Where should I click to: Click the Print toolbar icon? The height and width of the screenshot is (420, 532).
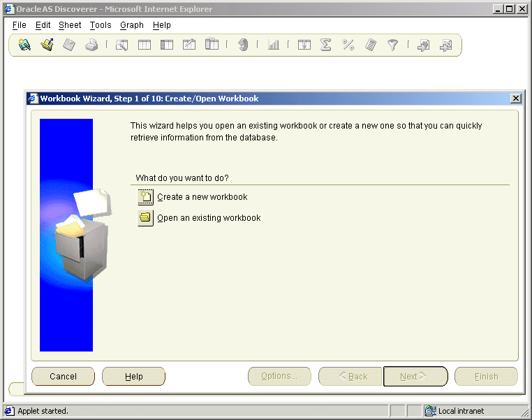click(x=91, y=45)
